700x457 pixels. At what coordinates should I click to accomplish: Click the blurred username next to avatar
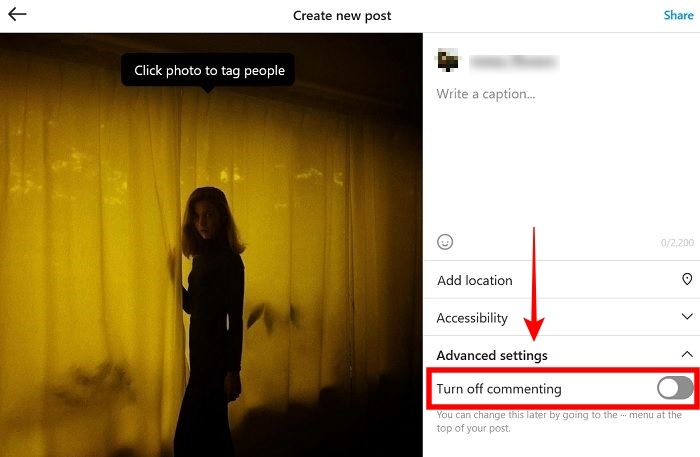(x=514, y=62)
